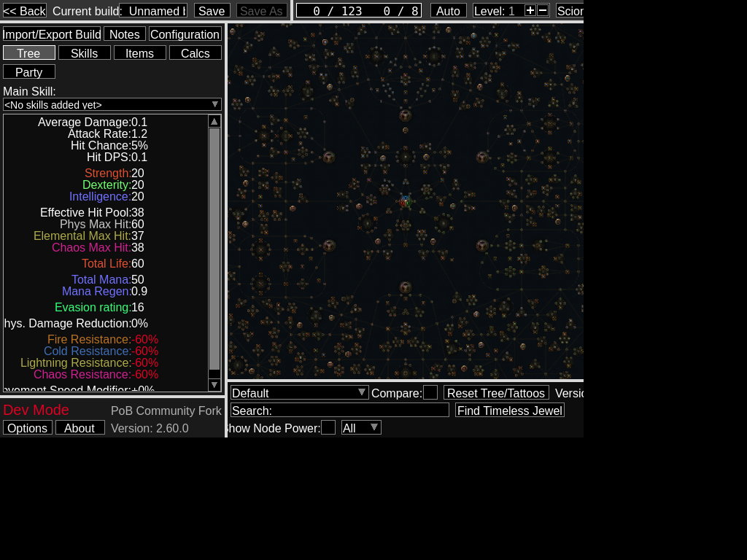Click the Hit DPS stat line

117,157
